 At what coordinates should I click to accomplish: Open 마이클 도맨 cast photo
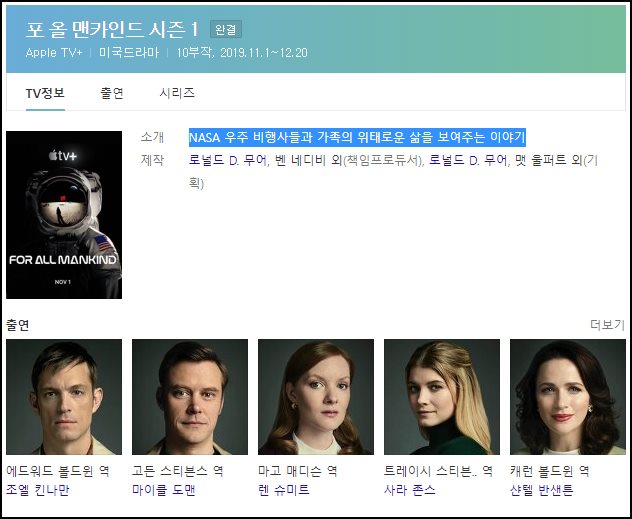190,397
